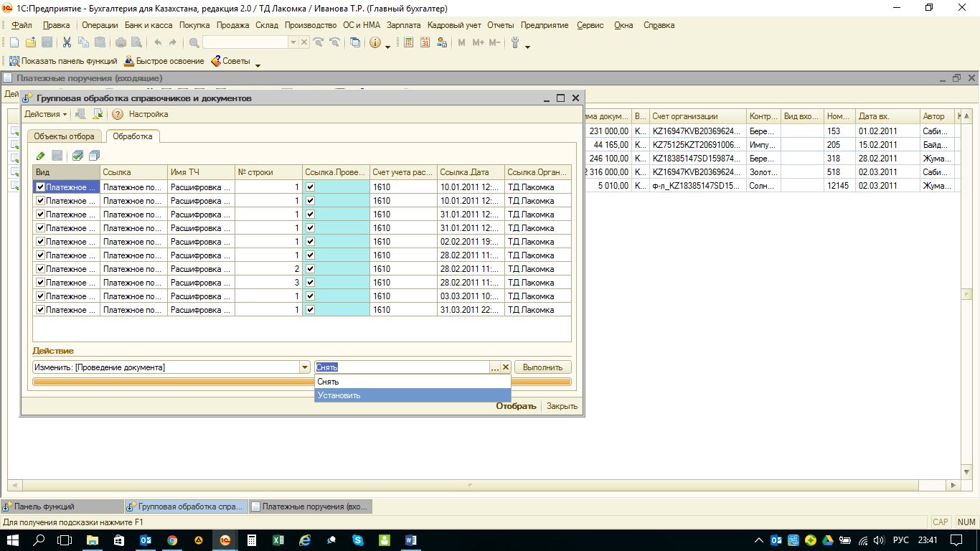980x551 pixels.
Task: Click the Print icon in main toolbar
Action: click(121, 43)
